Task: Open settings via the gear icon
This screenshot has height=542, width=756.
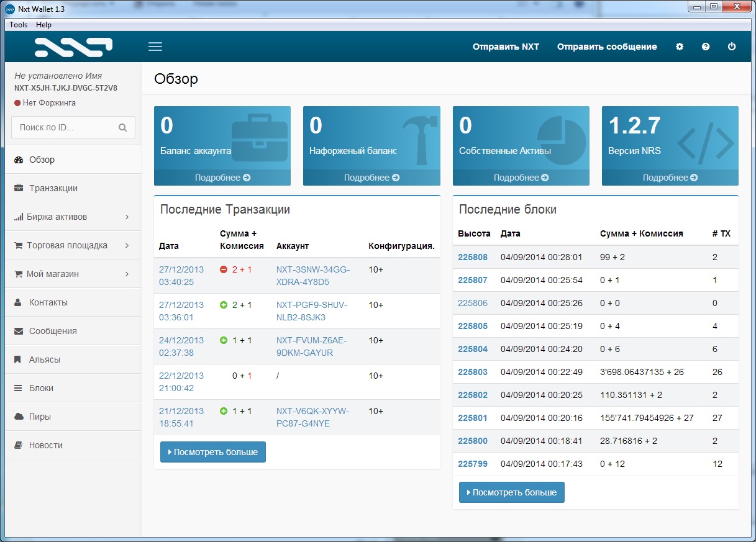Action: (x=680, y=47)
